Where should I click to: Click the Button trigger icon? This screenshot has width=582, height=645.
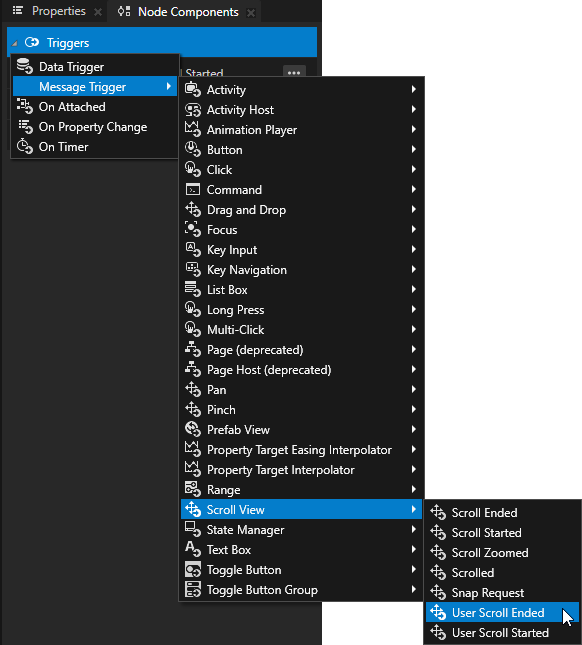click(x=192, y=149)
